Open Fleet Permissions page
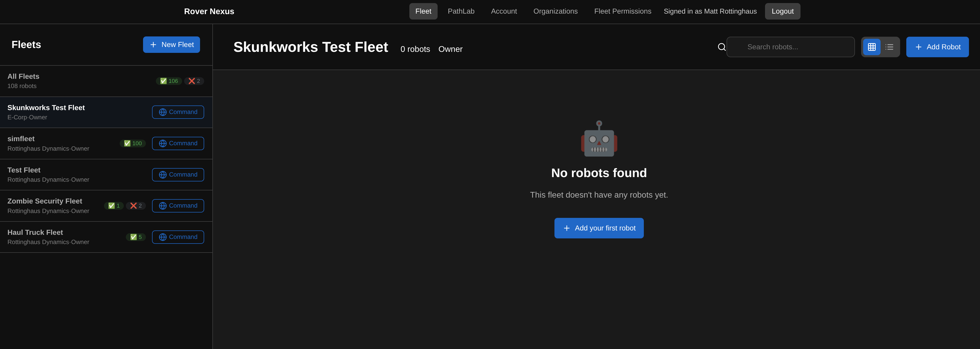The width and height of the screenshot is (980, 349). click(623, 11)
